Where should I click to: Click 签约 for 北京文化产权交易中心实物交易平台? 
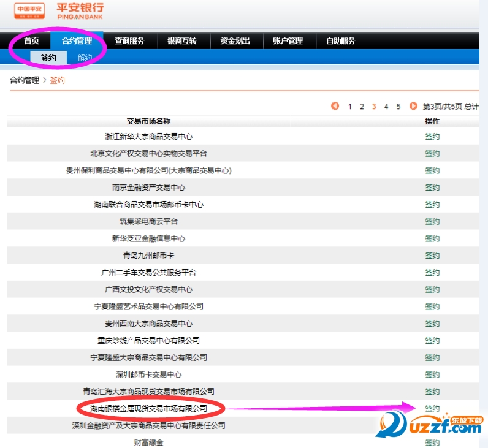point(432,153)
